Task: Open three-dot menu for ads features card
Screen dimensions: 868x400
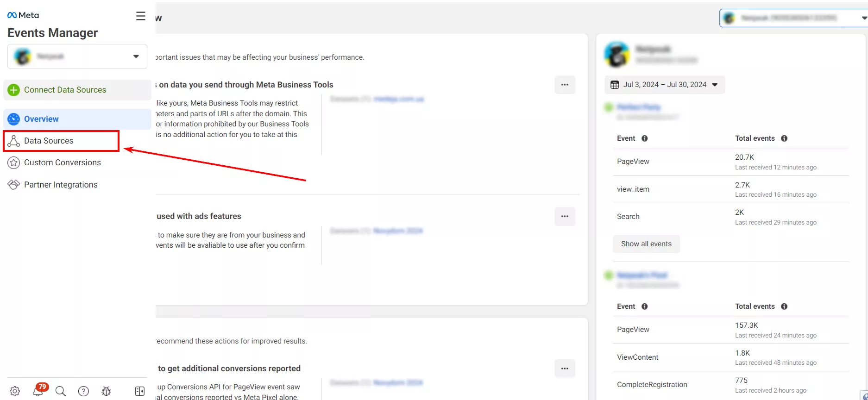Action: [565, 216]
